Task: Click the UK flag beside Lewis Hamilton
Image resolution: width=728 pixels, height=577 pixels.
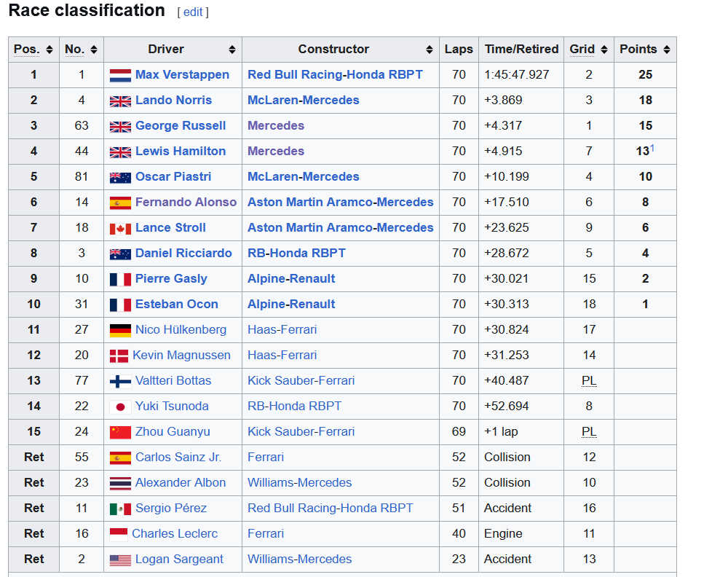Action: pos(120,152)
